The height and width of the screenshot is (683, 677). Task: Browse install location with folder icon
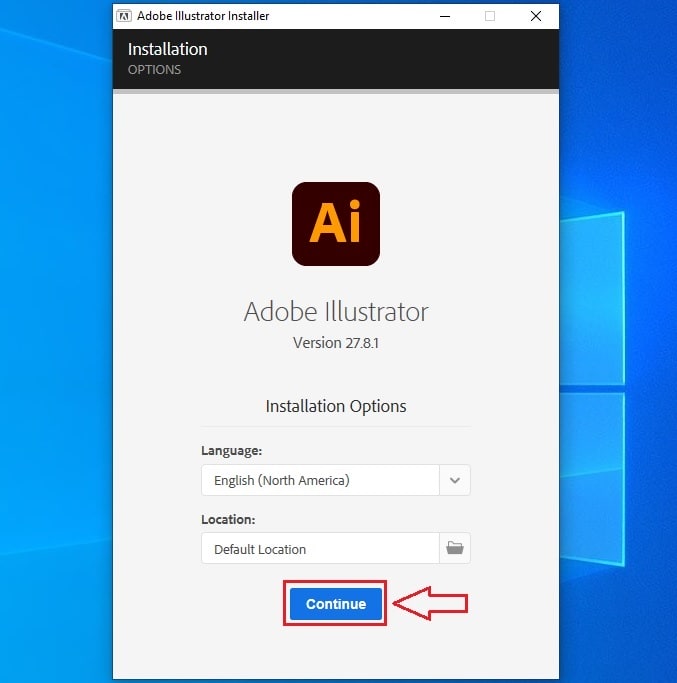point(455,548)
